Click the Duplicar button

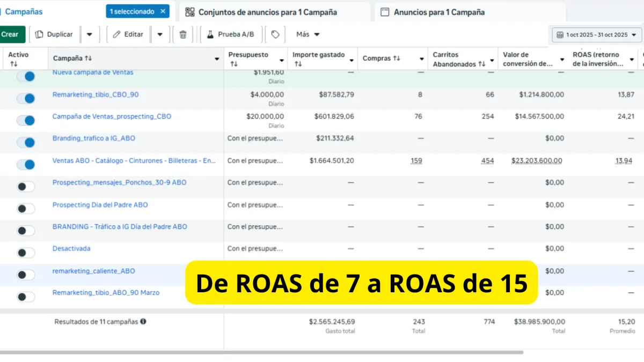[54, 34]
